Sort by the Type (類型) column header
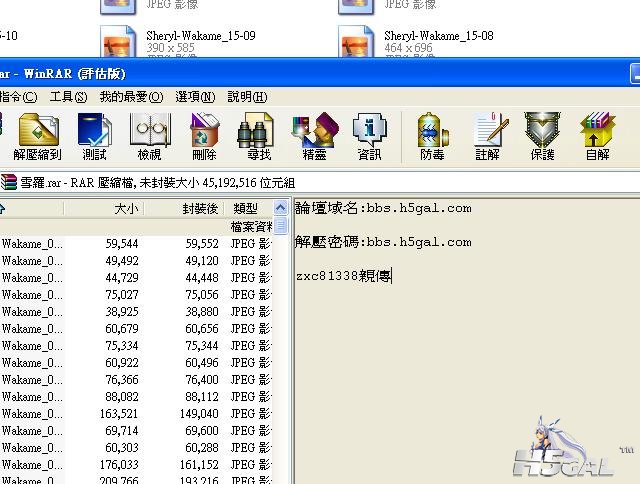Image resolution: width=640 pixels, height=484 pixels. click(248, 209)
